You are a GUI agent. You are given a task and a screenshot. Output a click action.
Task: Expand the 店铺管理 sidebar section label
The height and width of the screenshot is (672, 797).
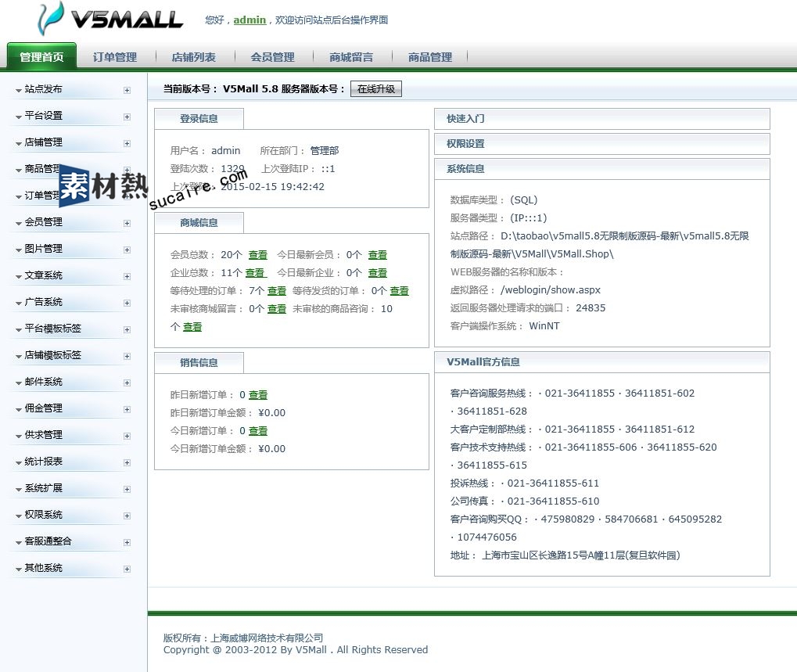tap(43, 142)
